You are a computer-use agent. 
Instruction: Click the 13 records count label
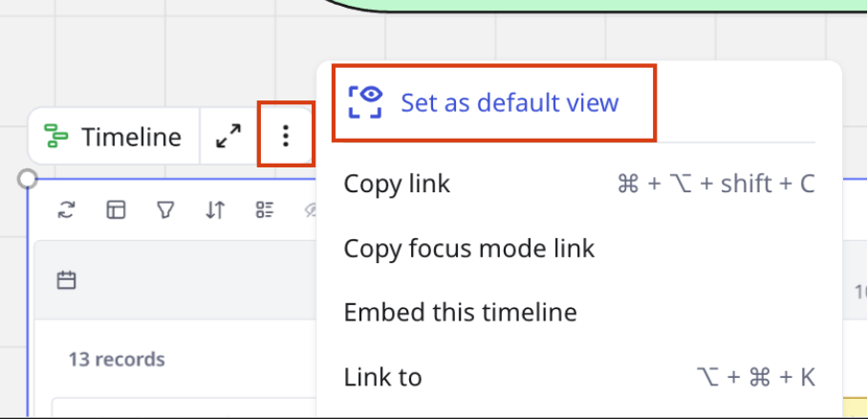(x=117, y=359)
